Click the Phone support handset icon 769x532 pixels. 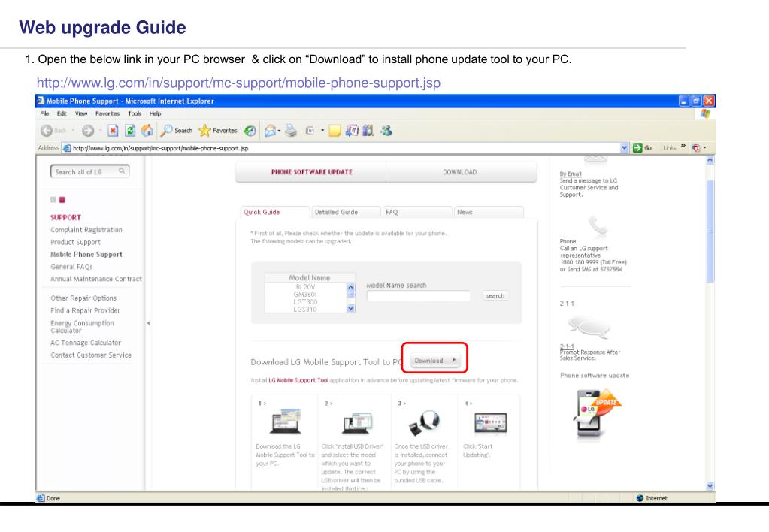click(x=598, y=226)
